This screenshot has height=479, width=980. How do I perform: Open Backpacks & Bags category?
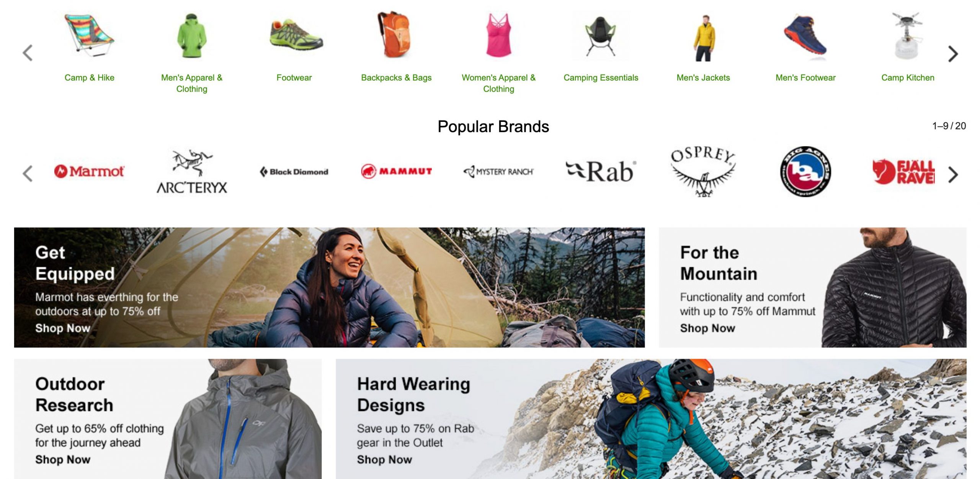(x=396, y=78)
